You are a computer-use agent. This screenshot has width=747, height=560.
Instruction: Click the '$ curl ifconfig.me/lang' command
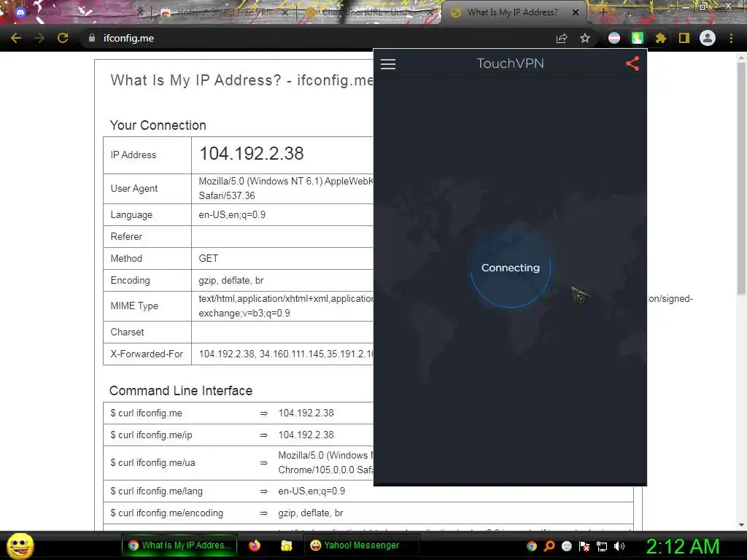156,491
